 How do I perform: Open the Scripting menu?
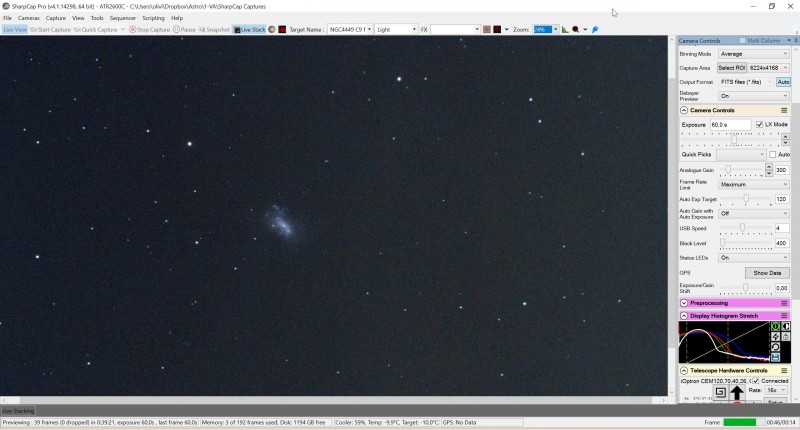pos(153,18)
